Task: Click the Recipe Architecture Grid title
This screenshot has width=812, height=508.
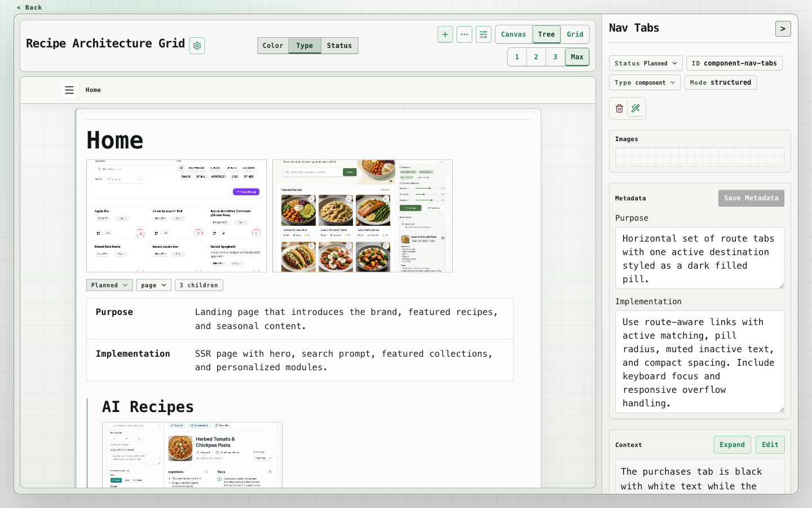Action: coord(105,43)
